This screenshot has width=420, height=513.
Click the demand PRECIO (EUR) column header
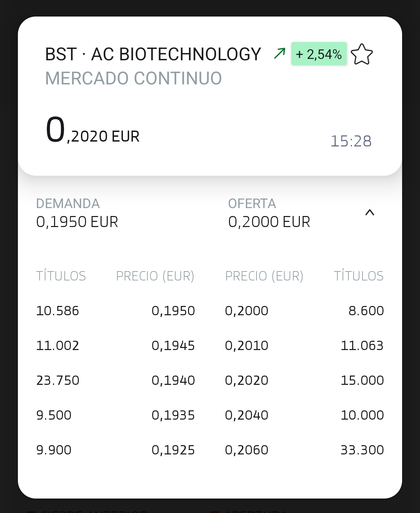(155, 276)
